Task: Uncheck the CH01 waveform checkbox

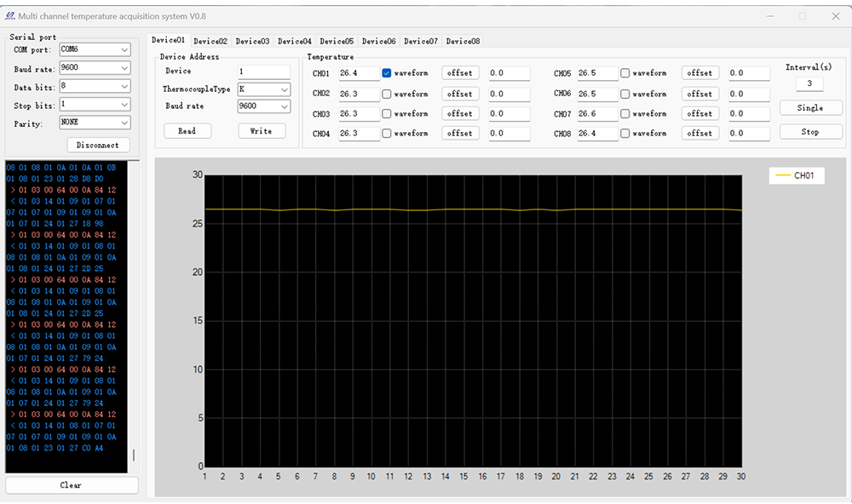Action: 387,73
